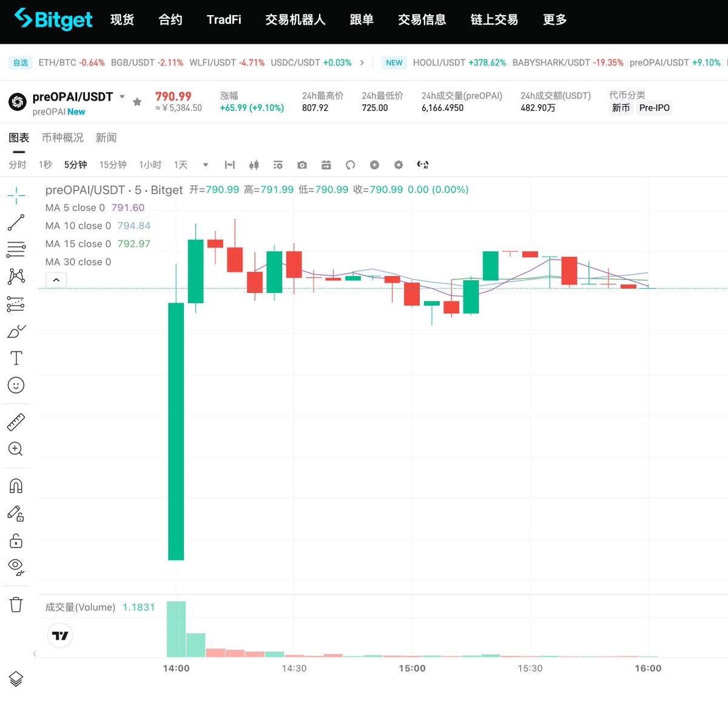Toggle lock all drawings padlock
Screen dimensions: 728x704
pyautogui.click(x=16, y=540)
